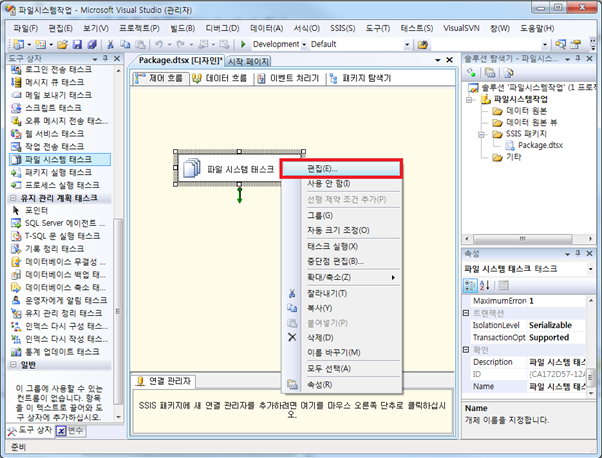Click the Add New Item toolbar icon

[40, 45]
